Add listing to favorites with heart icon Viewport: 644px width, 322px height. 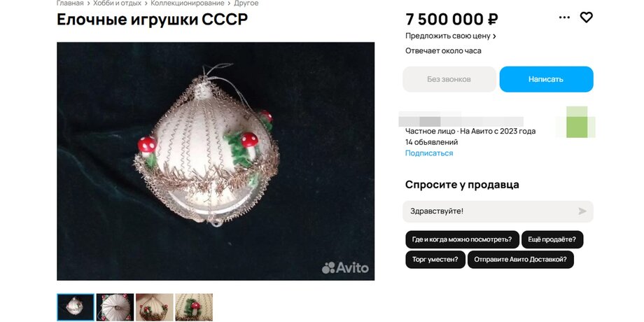pos(586,17)
